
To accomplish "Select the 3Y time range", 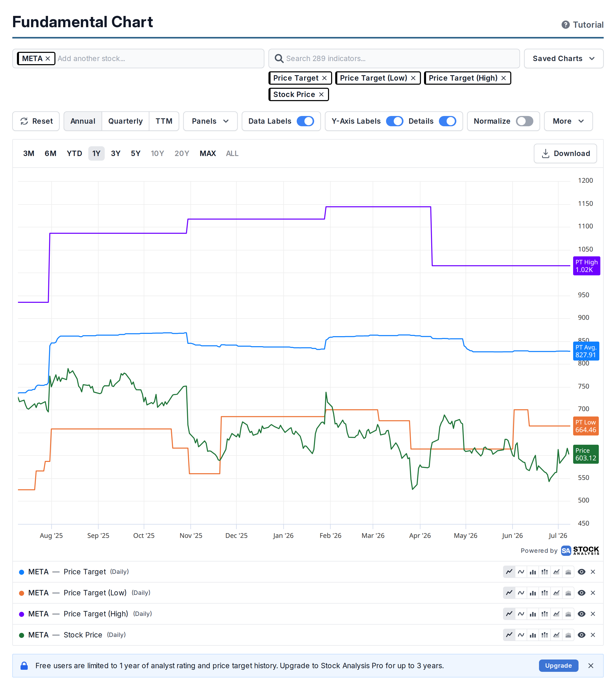I will click(115, 153).
